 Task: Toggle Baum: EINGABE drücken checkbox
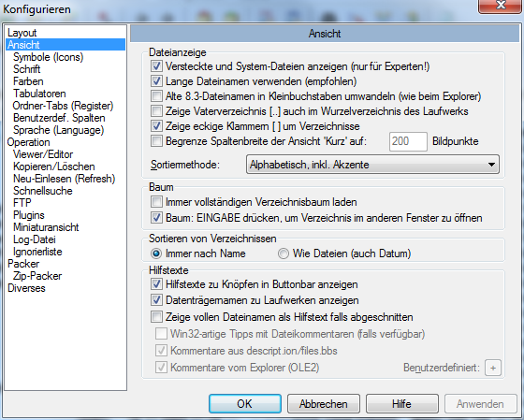(156, 218)
